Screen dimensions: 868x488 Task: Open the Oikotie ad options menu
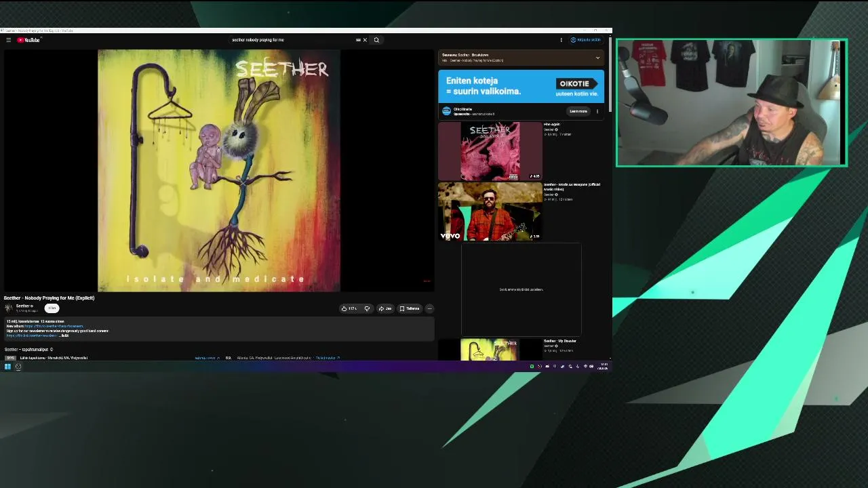[597, 111]
